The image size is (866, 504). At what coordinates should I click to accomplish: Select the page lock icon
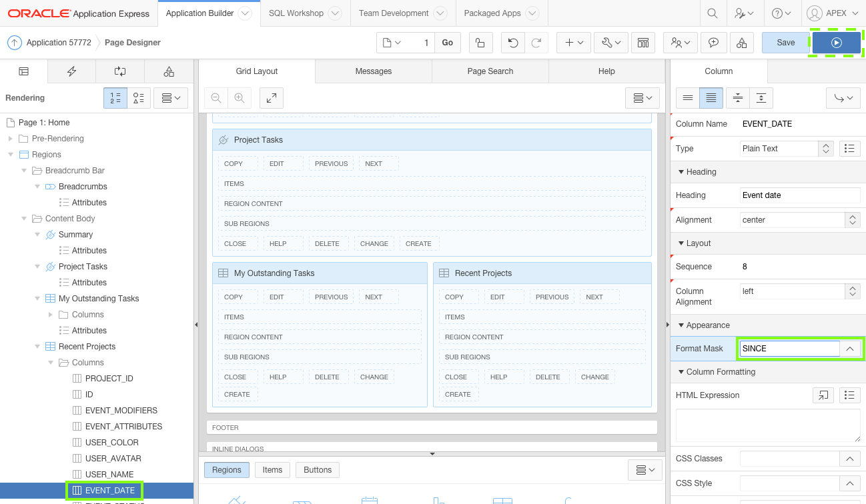[480, 42]
